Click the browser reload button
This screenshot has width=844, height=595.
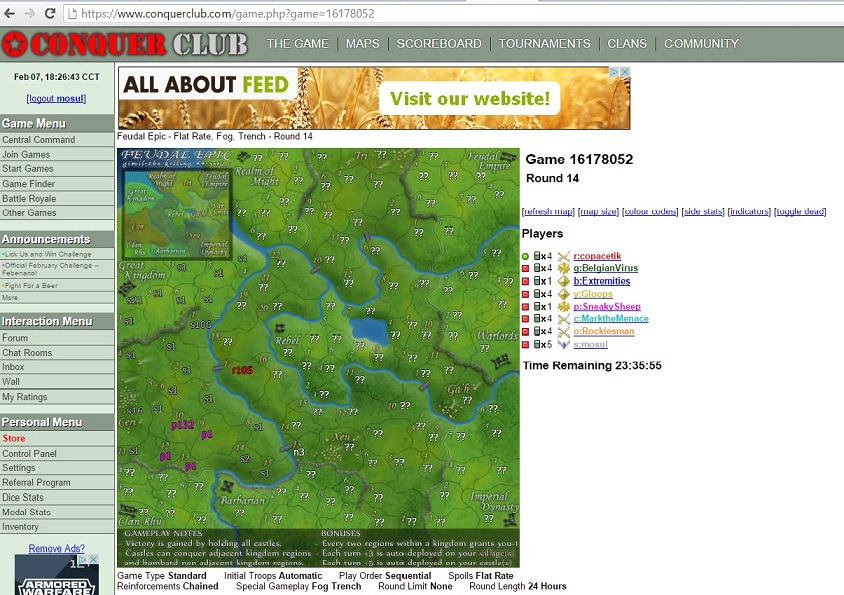coord(50,14)
